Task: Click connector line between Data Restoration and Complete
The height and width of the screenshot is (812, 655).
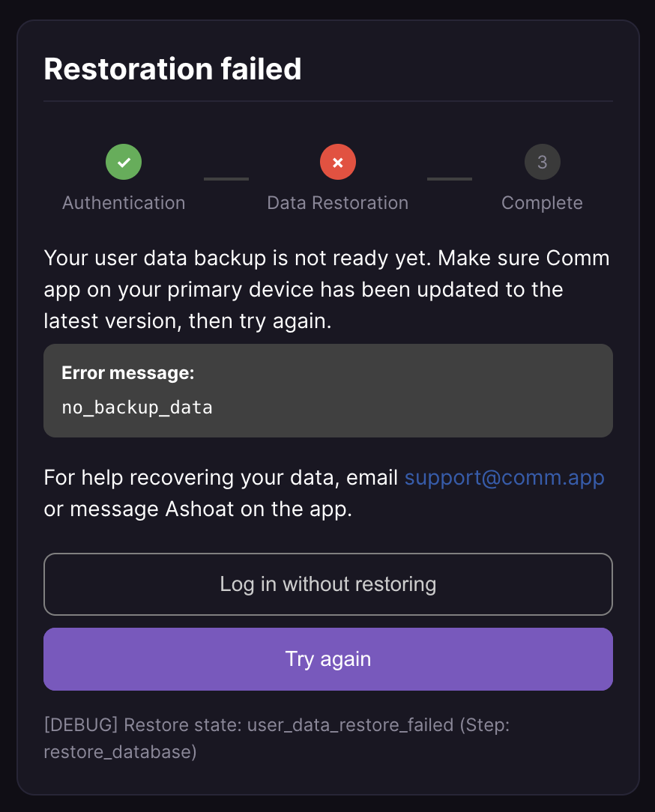Action: [x=450, y=179]
